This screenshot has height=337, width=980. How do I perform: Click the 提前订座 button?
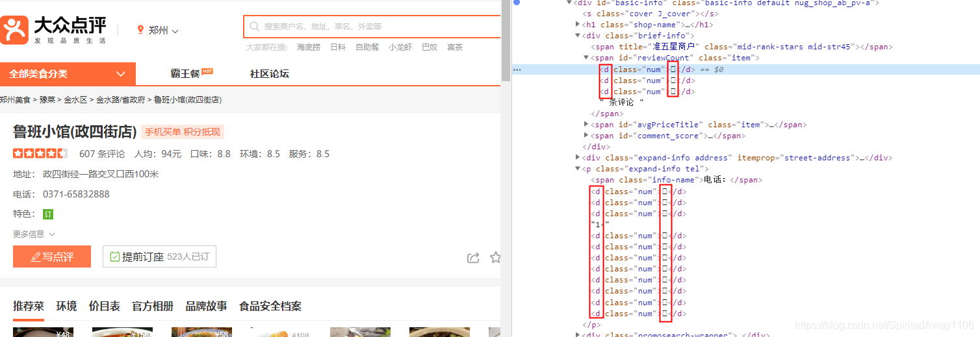coord(159,256)
